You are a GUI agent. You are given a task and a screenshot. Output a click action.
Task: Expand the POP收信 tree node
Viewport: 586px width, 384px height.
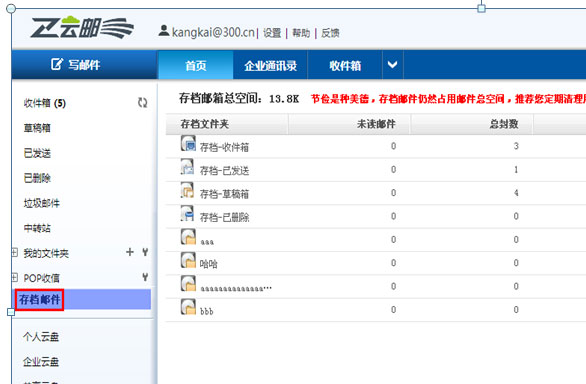click(x=14, y=277)
